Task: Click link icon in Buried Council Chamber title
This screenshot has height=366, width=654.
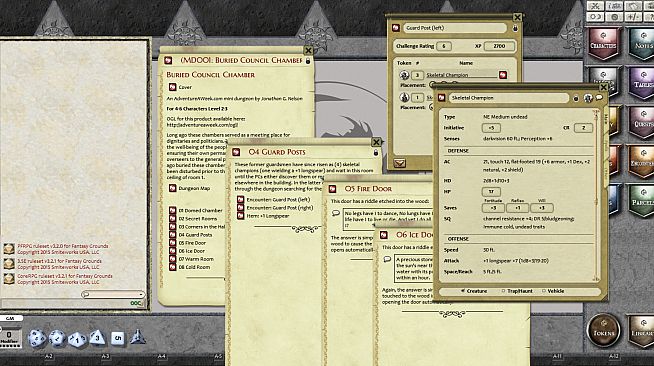Action: pyautogui.click(x=168, y=60)
